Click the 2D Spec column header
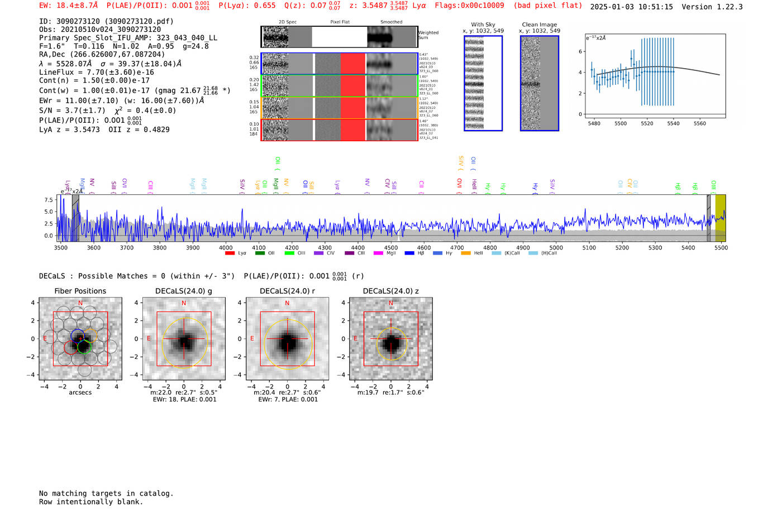Screen dimensions: 782x532 pos(288,22)
